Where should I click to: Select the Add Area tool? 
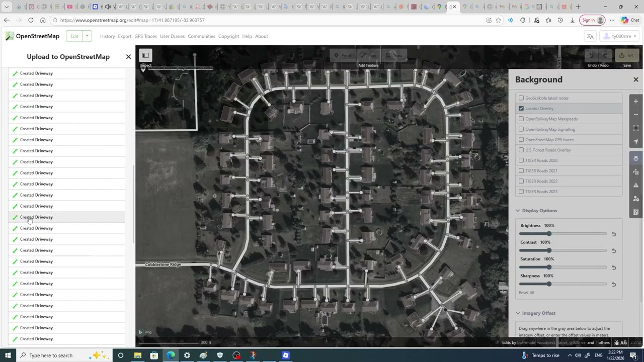click(x=394, y=55)
